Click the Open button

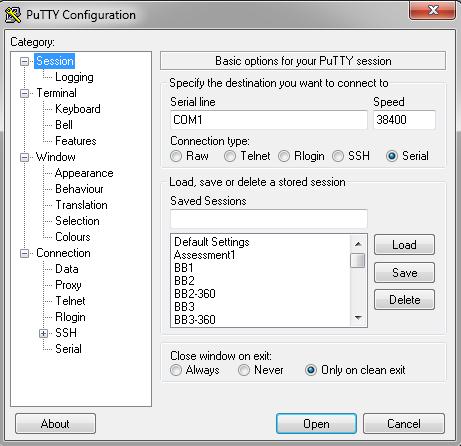[x=316, y=424]
